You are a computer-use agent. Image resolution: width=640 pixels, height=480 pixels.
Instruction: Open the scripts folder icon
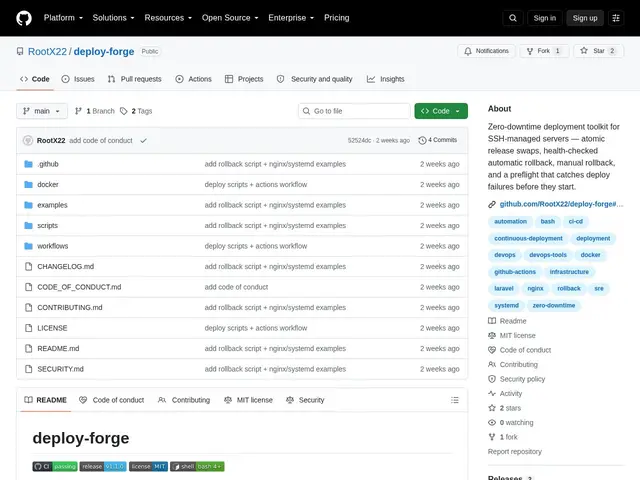tap(28, 225)
